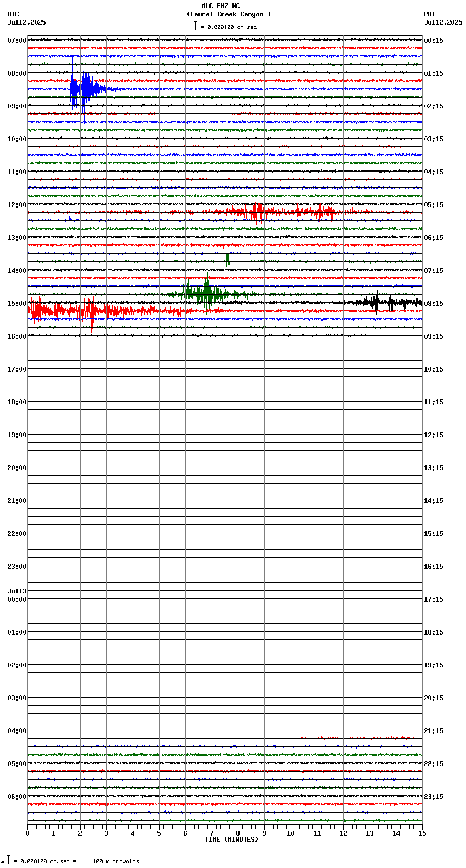
Task: Click the 08:15 PDT row label
Action: [434, 304]
